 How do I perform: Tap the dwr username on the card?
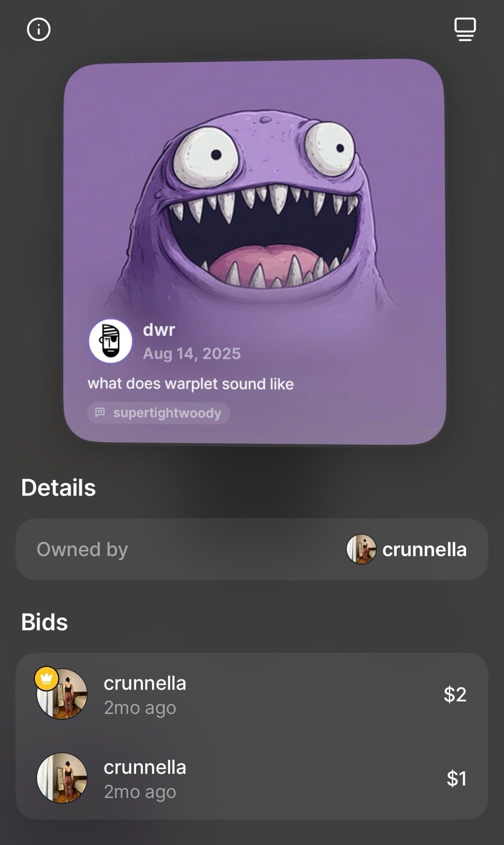tap(159, 330)
